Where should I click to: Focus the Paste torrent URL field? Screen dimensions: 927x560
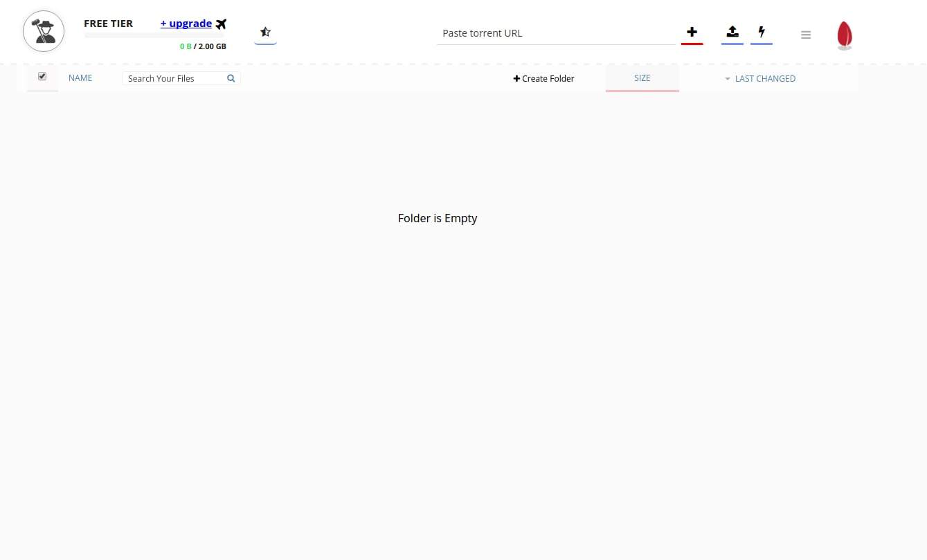pyautogui.click(x=556, y=33)
